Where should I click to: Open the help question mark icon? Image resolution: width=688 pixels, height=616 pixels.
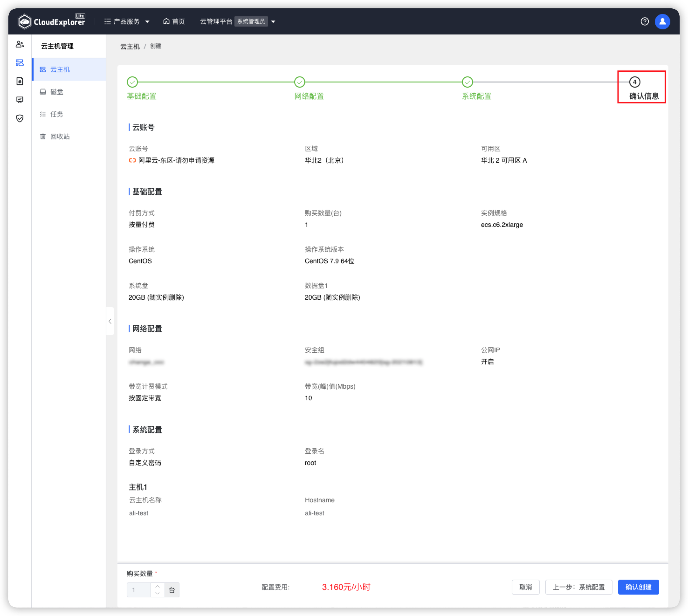coord(645,21)
